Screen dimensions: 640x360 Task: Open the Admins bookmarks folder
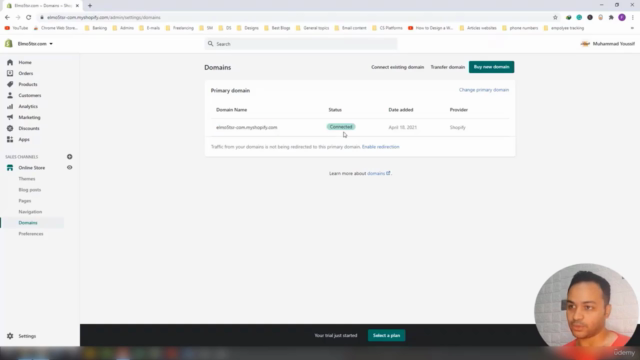(x=123, y=28)
